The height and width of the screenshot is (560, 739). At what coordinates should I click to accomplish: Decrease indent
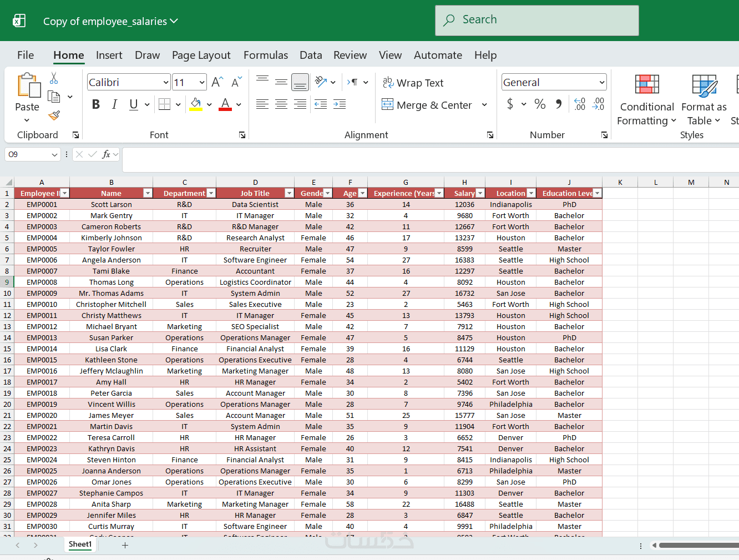321,104
